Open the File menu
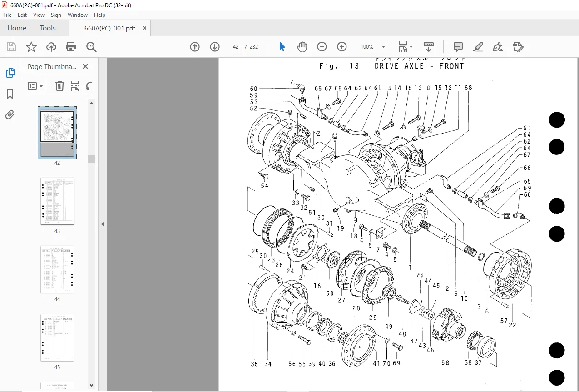 [x=7, y=15]
